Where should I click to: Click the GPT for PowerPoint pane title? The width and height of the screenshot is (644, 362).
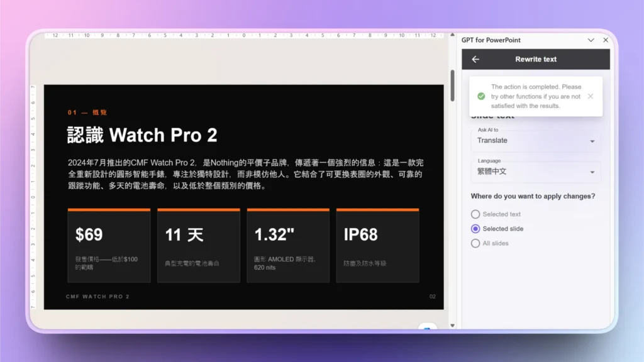tap(491, 40)
